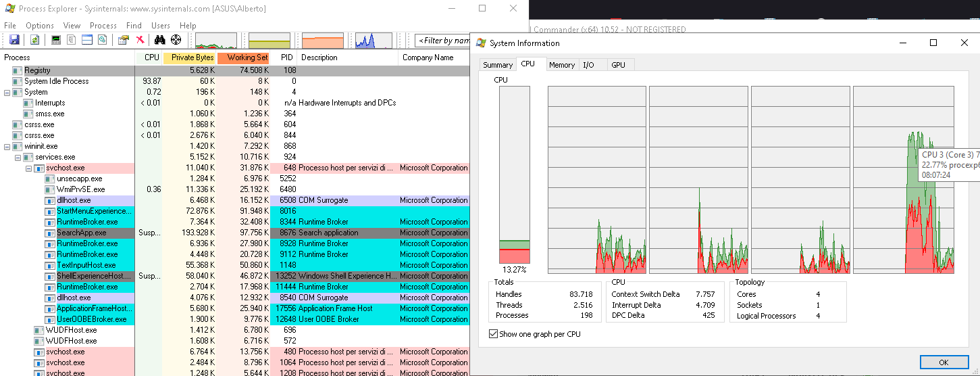Viewport: 980px width, 376px height.
Task: Click the toolbar CPU usage mini graph
Action: 216,41
